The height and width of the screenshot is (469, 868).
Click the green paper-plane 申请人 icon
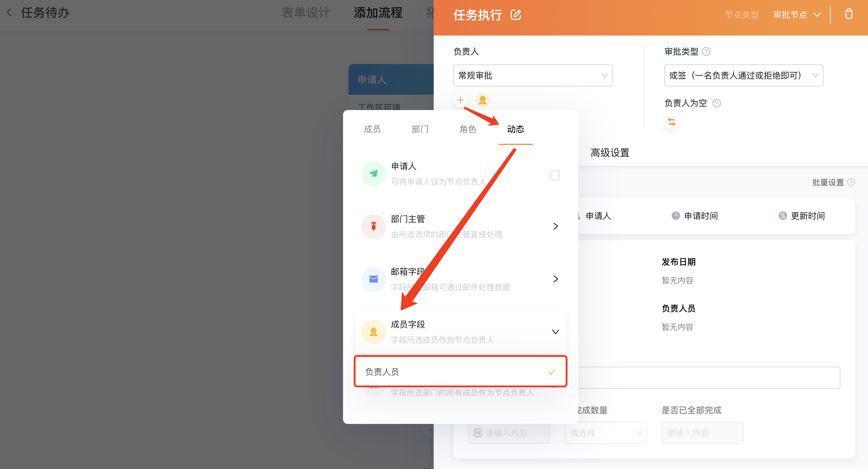coord(373,173)
